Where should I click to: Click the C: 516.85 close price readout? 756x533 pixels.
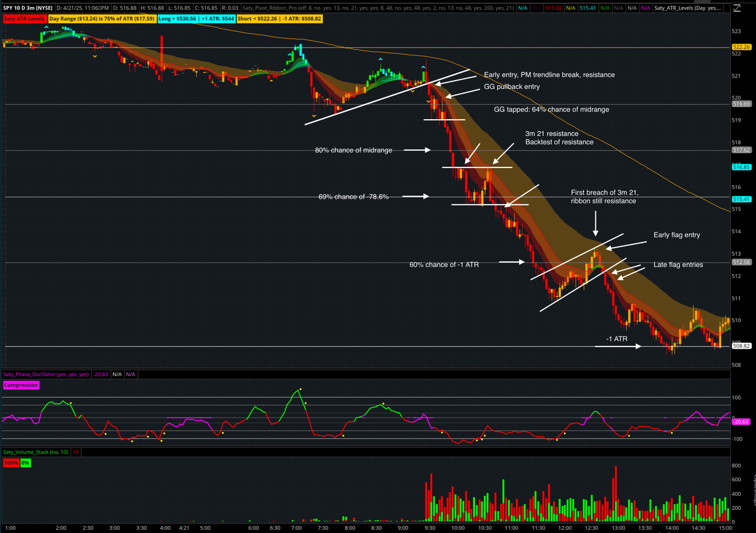(x=206, y=8)
